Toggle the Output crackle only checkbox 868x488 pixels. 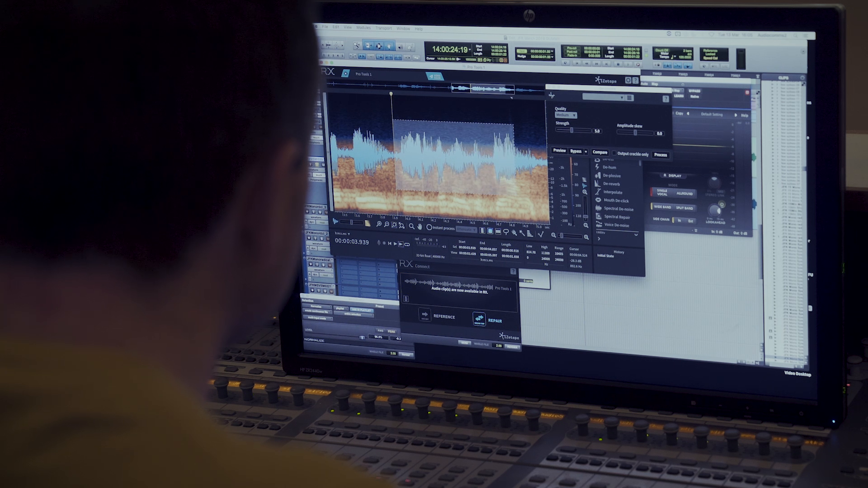[614, 153]
